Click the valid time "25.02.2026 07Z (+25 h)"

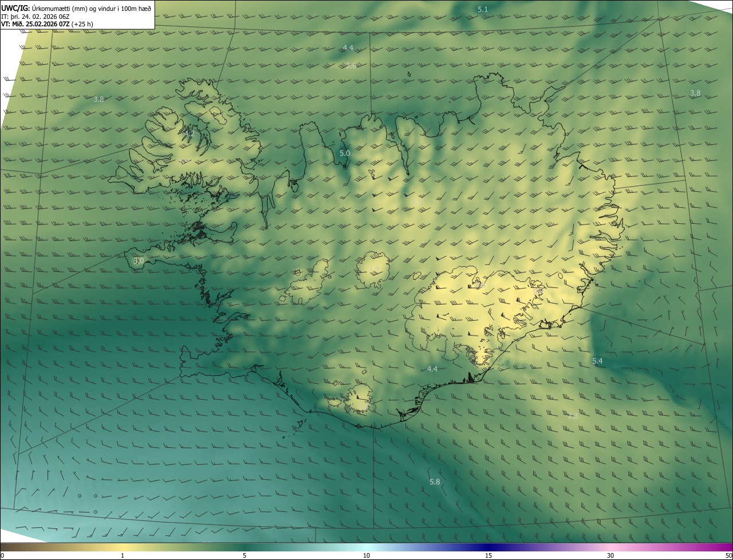pyautogui.click(x=61, y=24)
